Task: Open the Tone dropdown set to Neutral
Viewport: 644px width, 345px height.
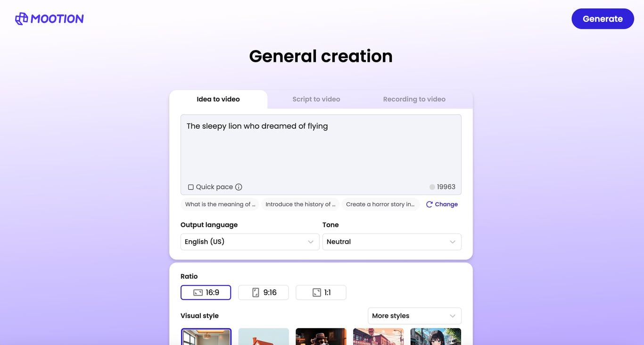Action: pyautogui.click(x=392, y=242)
